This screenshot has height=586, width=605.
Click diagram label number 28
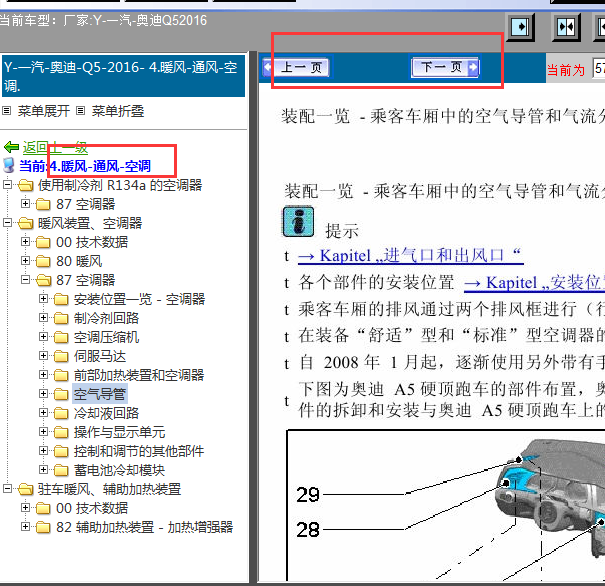[x=308, y=530]
